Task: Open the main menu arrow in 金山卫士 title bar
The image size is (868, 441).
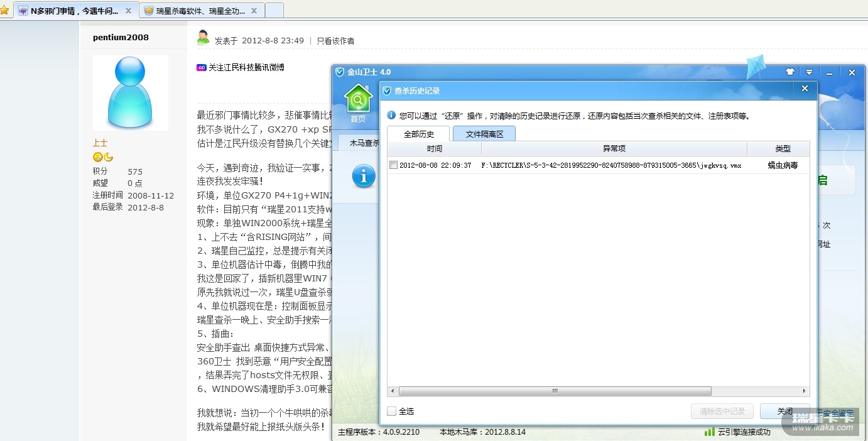Action: pyautogui.click(x=810, y=72)
